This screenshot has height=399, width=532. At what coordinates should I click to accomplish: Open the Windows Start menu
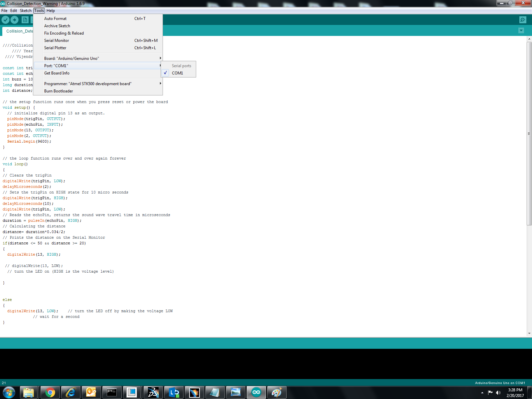(9, 392)
